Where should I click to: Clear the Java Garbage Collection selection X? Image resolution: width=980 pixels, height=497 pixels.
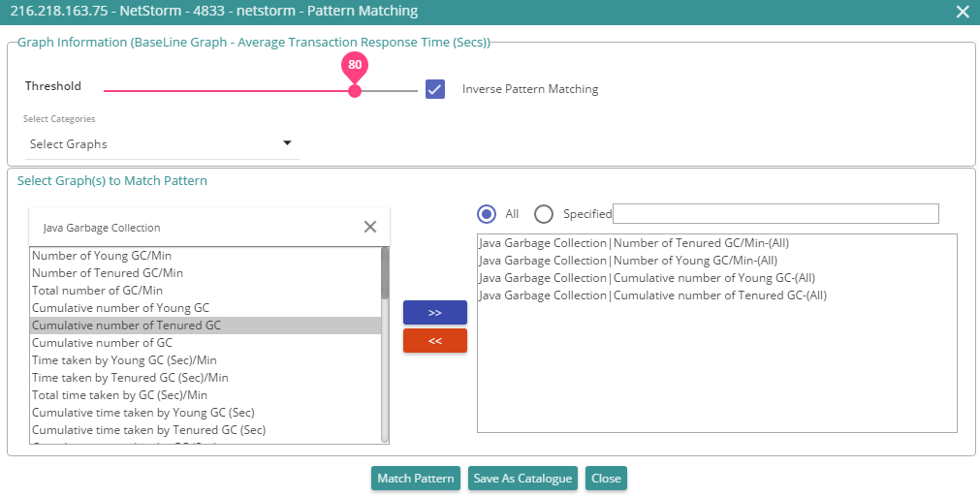tap(370, 227)
